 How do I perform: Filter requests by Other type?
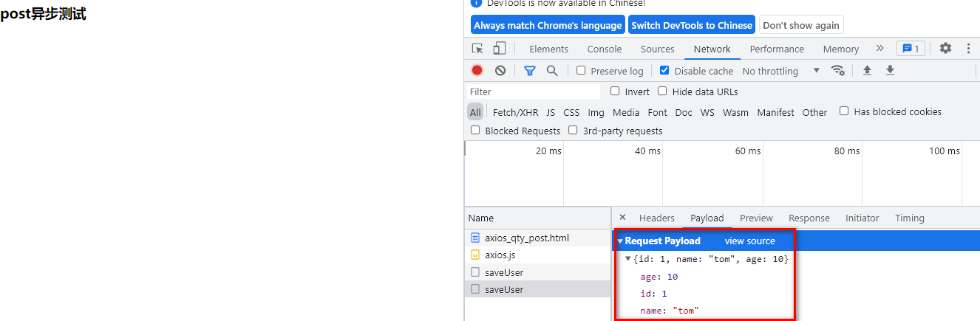814,112
